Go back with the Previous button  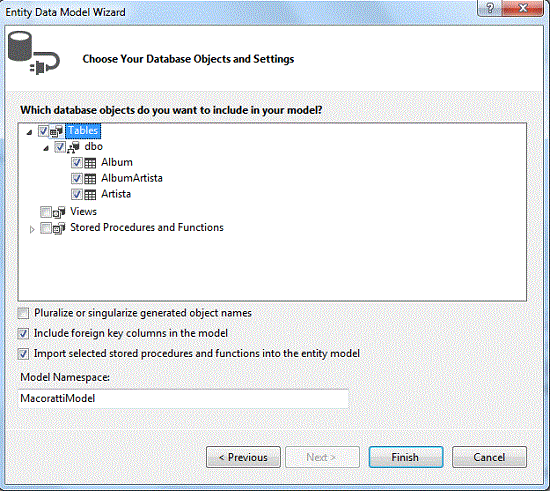click(243, 457)
